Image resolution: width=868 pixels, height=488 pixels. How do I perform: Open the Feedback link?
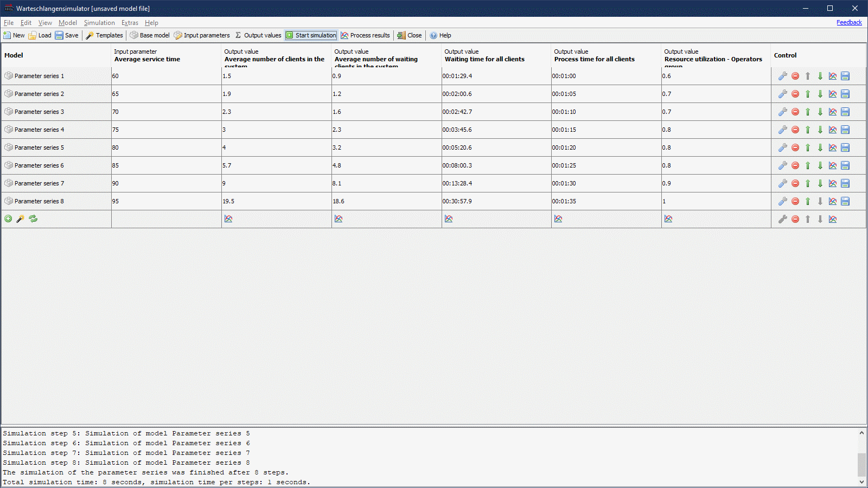click(848, 22)
